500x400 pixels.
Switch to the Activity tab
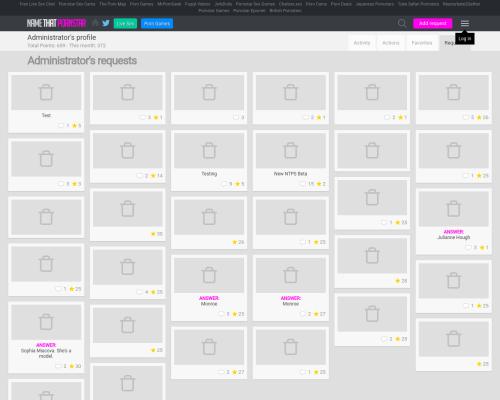(x=362, y=43)
